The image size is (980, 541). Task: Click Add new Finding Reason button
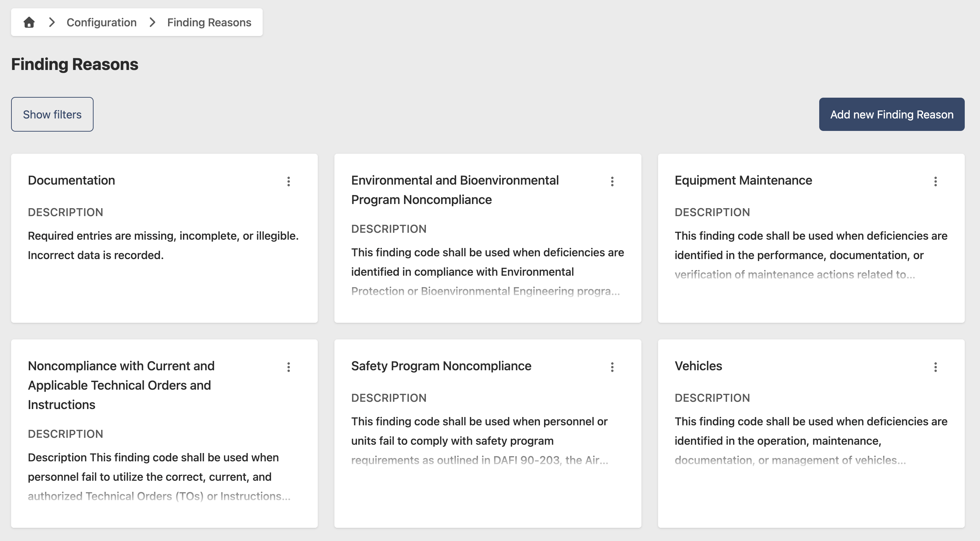pos(892,114)
